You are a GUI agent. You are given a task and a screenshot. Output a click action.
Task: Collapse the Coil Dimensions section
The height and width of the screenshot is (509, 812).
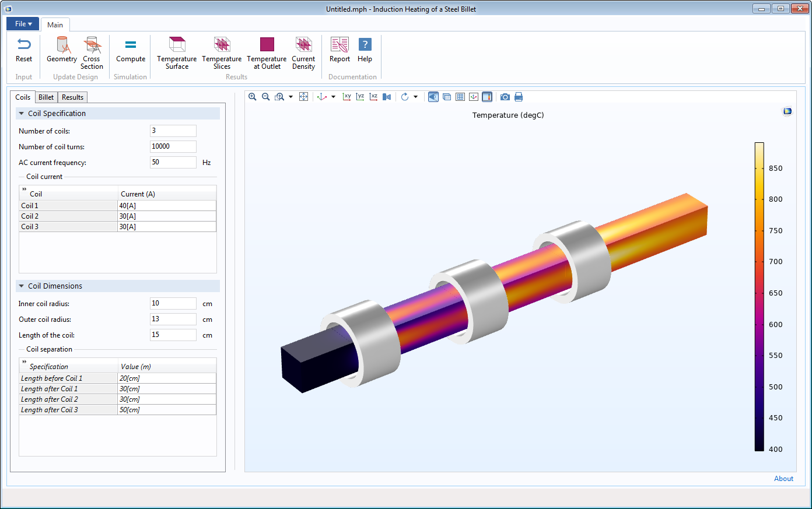coord(22,286)
